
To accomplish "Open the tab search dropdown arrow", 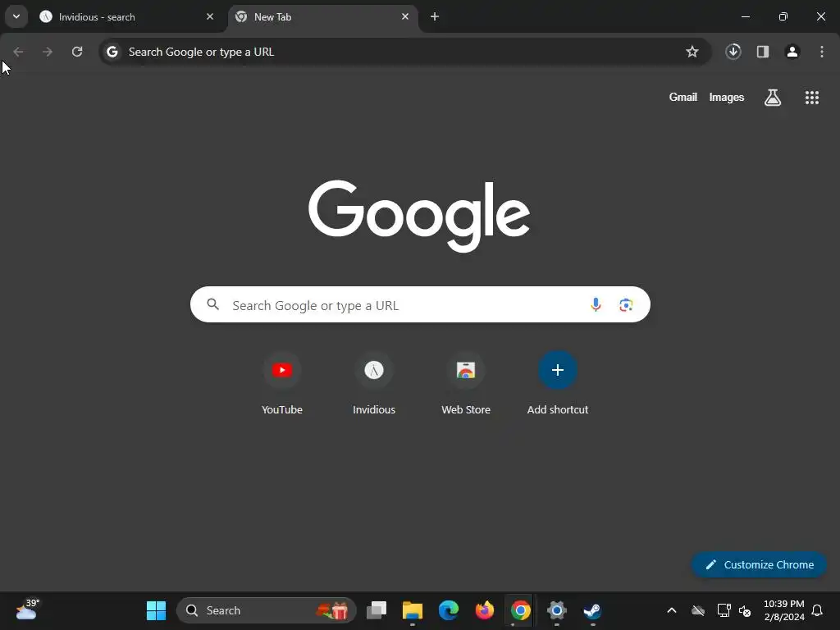I will coord(16,16).
